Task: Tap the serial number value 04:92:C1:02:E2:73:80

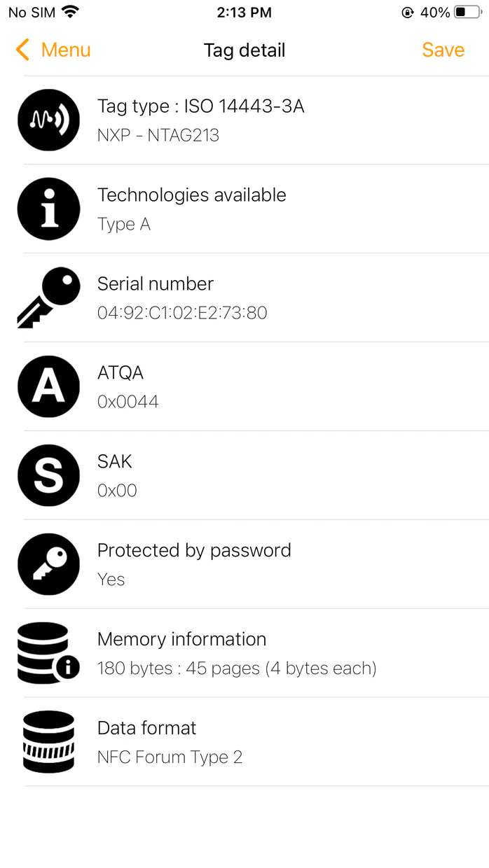Action: point(182,313)
